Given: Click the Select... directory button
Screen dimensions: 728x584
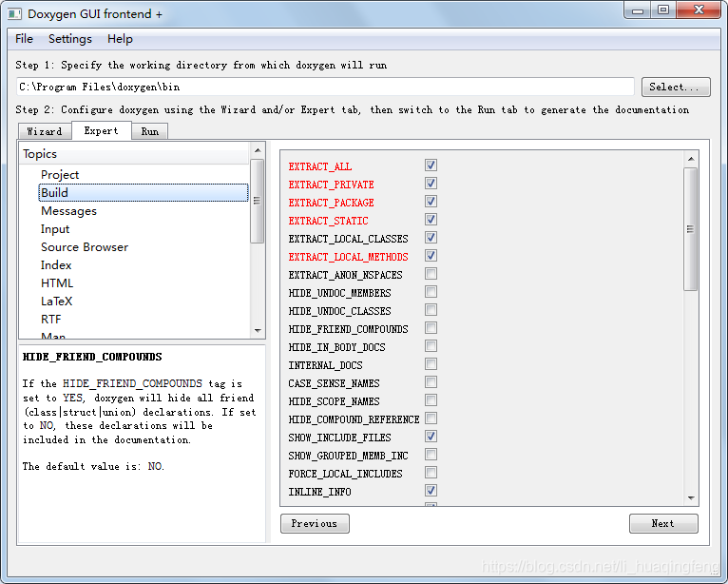Looking at the screenshot, I should click(x=676, y=87).
